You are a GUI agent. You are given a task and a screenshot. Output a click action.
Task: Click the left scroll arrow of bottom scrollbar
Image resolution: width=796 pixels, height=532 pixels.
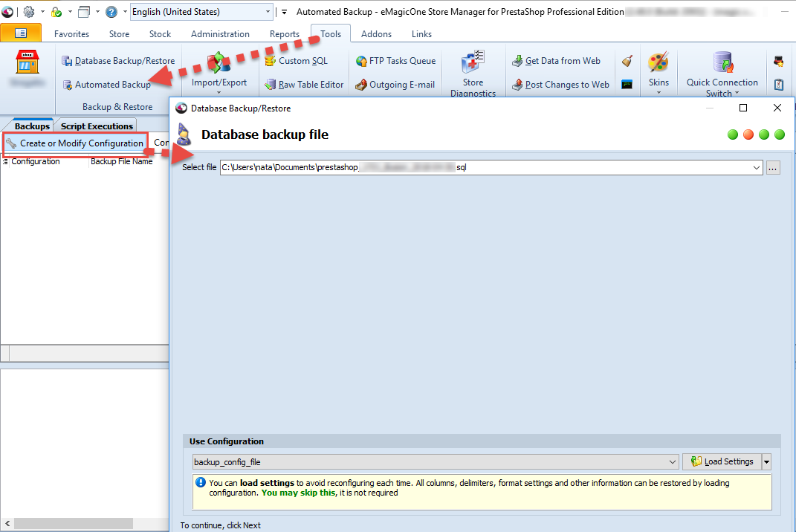(7, 523)
